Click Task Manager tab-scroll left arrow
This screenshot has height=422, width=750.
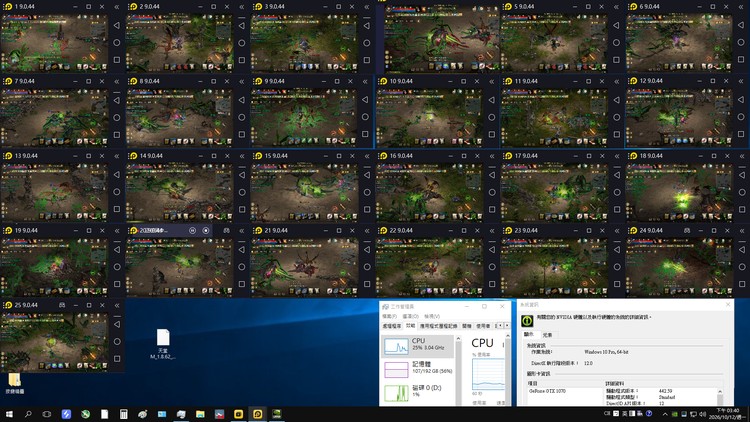click(x=500, y=326)
